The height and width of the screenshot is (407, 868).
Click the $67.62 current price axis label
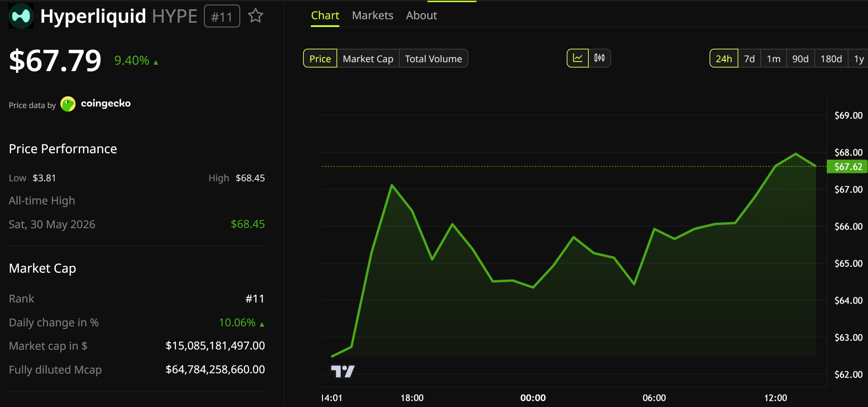click(848, 166)
